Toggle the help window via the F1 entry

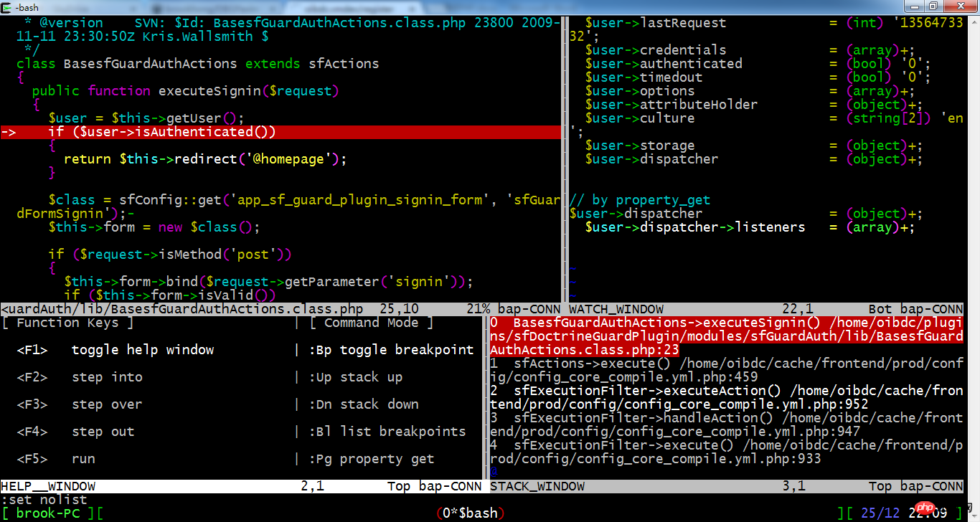pos(115,349)
